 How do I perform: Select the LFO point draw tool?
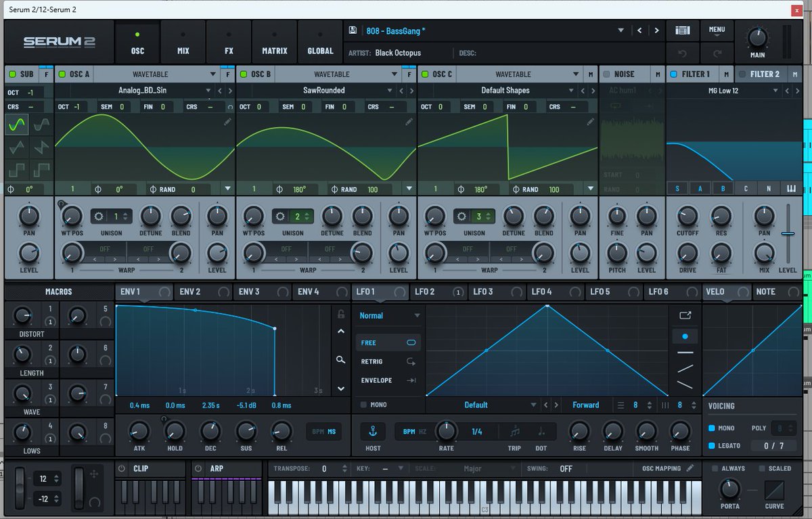click(x=685, y=336)
